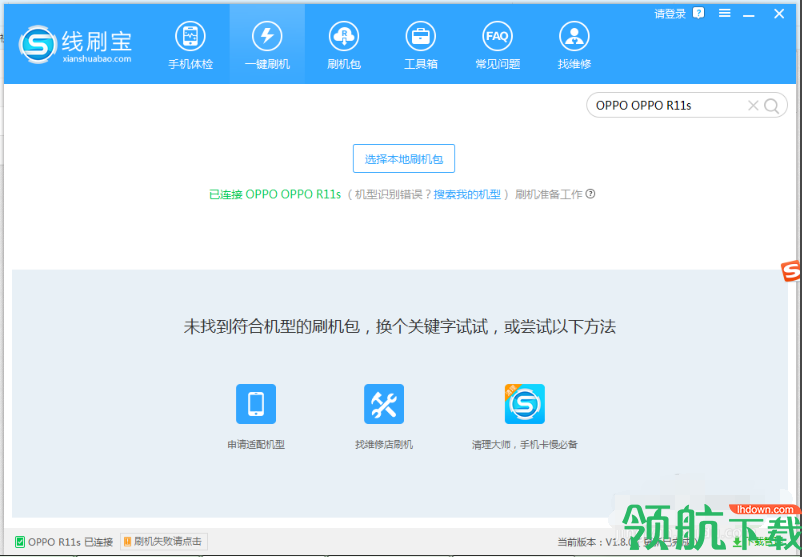Open the 常见问题 FAQ section
Viewport: 802px width, 557px height.
click(x=497, y=46)
